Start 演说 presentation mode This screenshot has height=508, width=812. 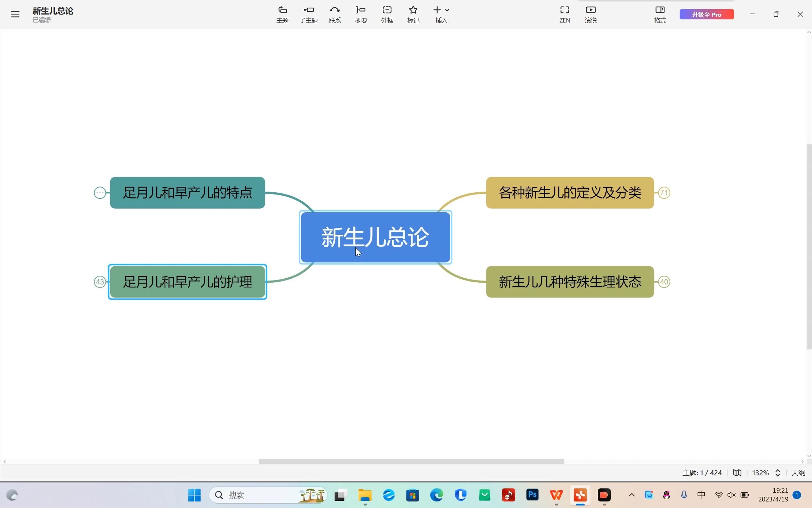pyautogui.click(x=591, y=15)
